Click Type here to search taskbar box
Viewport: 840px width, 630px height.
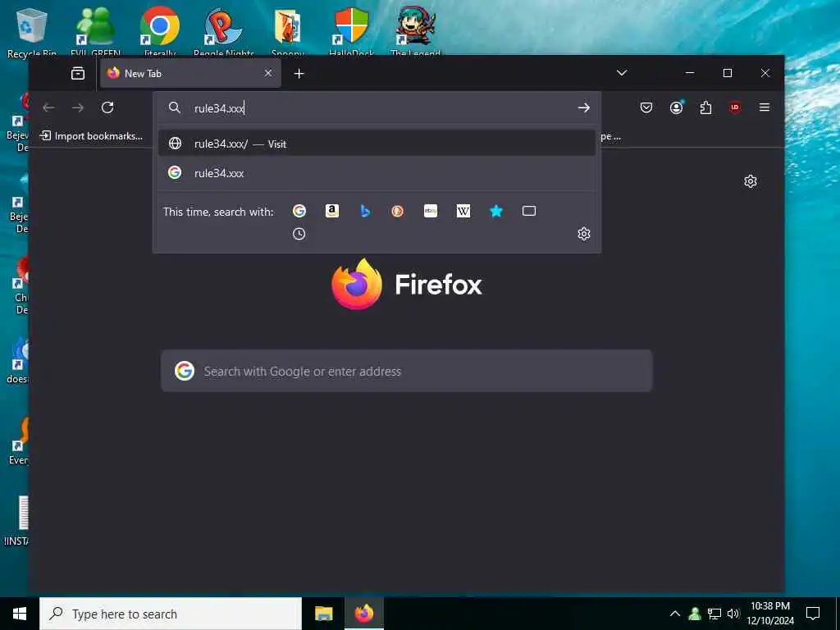[171, 614]
